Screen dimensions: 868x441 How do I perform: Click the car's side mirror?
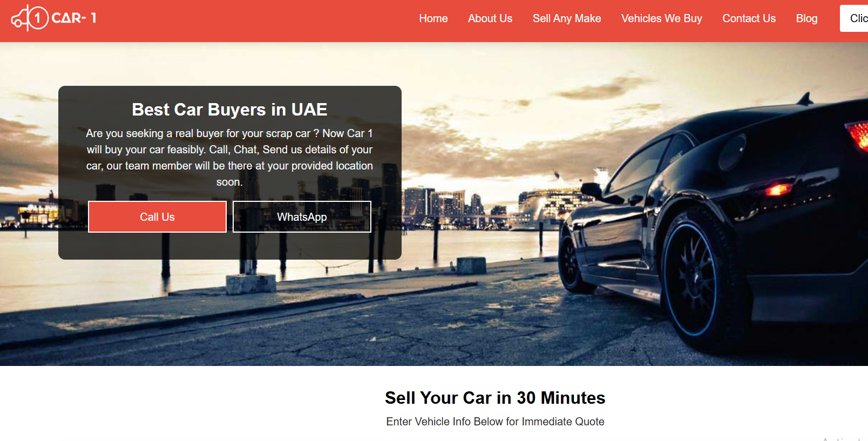click(x=592, y=191)
